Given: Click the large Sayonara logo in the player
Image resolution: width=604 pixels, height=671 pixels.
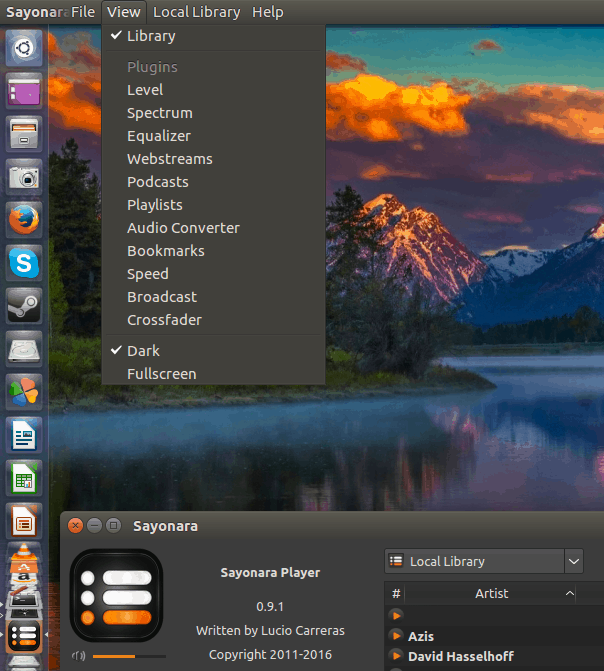Looking at the screenshot, I should (116, 595).
